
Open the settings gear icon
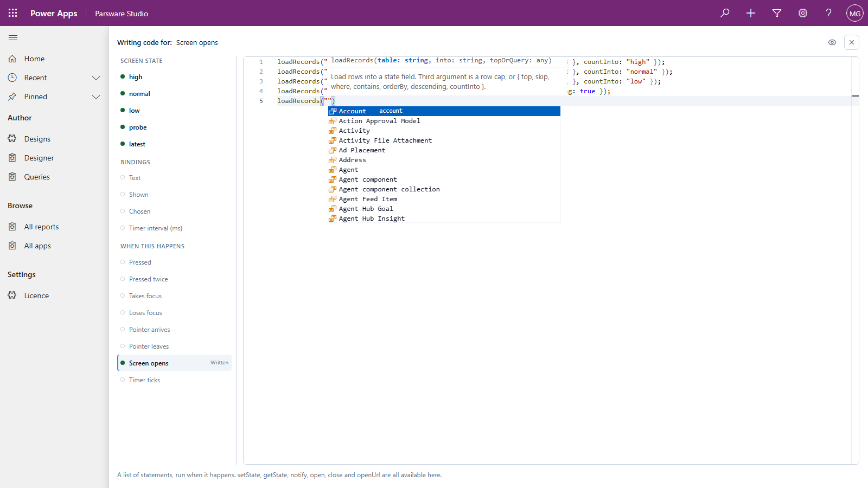(803, 13)
